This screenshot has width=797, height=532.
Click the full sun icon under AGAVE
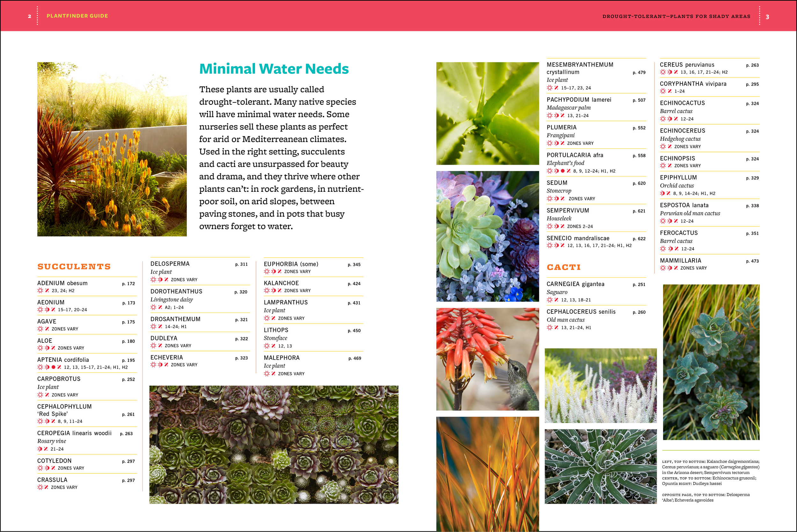tap(40, 329)
